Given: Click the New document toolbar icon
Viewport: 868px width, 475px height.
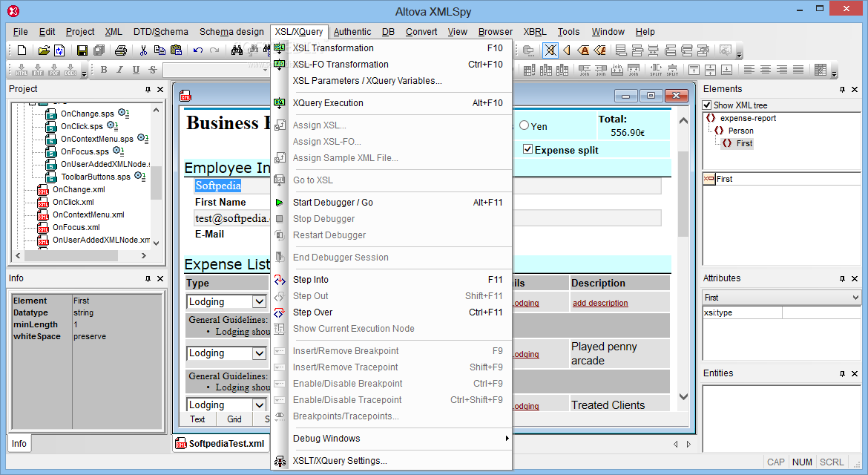Looking at the screenshot, I should pyautogui.click(x=22, y=50).
